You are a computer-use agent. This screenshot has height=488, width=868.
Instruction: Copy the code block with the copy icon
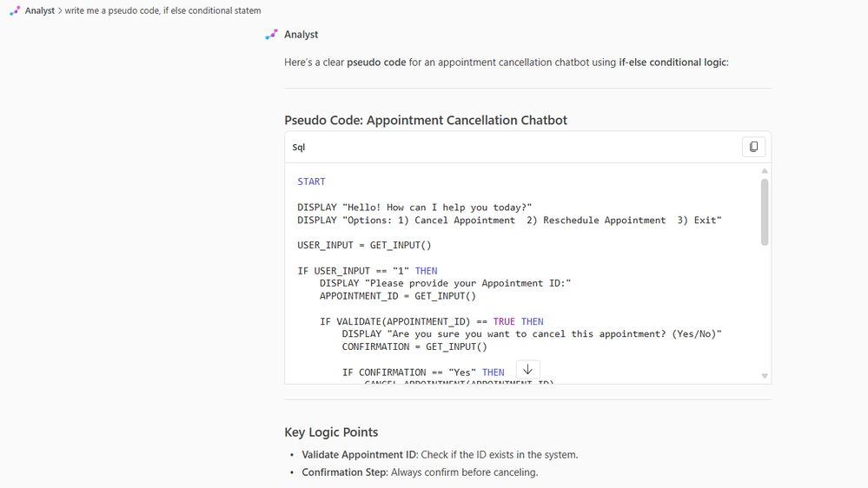(x=753, y=148)
